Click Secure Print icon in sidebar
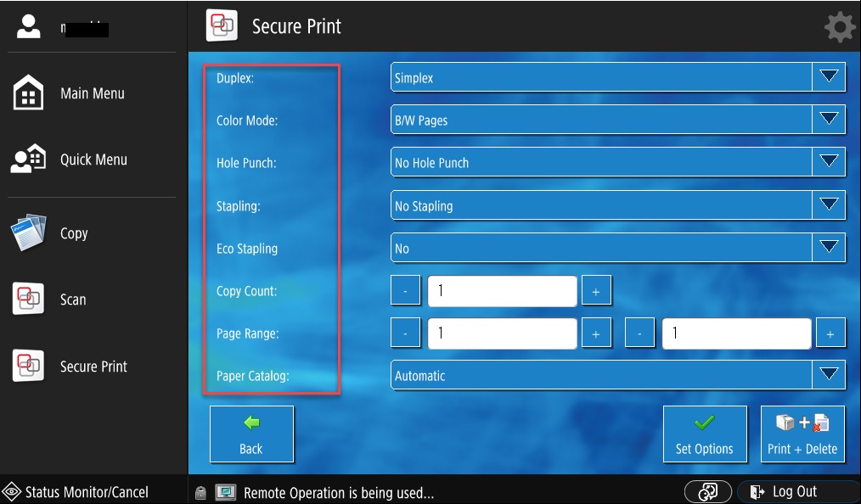The image size is (861, 504). pyautogui.click(x=28, y=366)
